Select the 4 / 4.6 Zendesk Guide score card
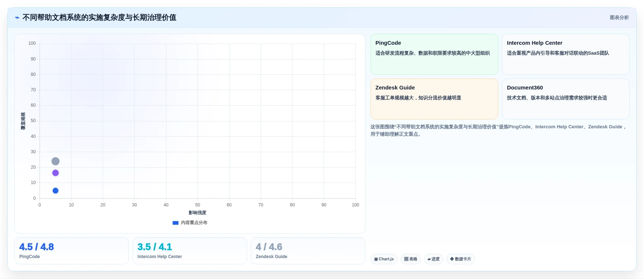 (x=308, y=251)
